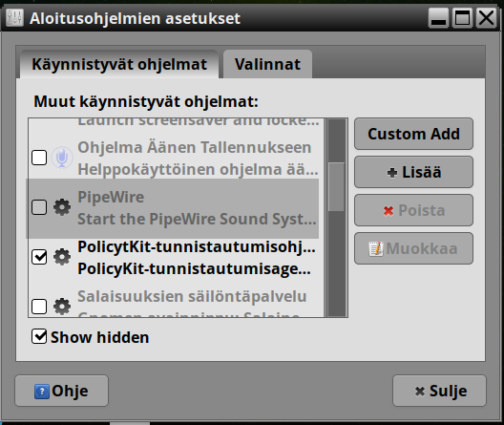
Task: Click the blue help icon on Ohje
Action: point(42,392)
